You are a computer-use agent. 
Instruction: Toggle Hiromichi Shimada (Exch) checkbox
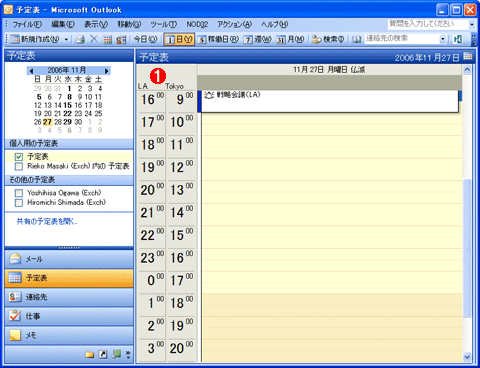(19, 203)
